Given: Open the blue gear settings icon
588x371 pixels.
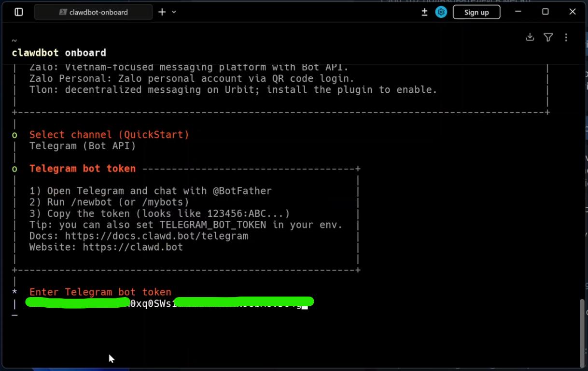Looking at the screenshot, I should (x=441, y=12).
